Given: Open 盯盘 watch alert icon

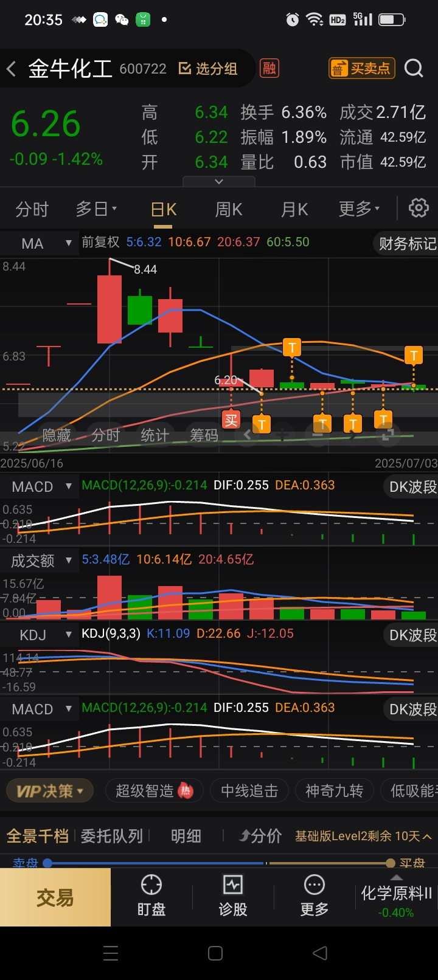Looking at the screenshot, I should point(151,895).
